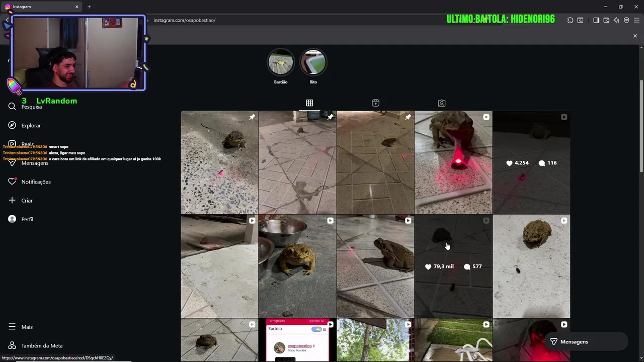Select the tagged photos tab icon
Image resolution: width=644 pixels, height=362 pixels.
(x=441, y=103)
